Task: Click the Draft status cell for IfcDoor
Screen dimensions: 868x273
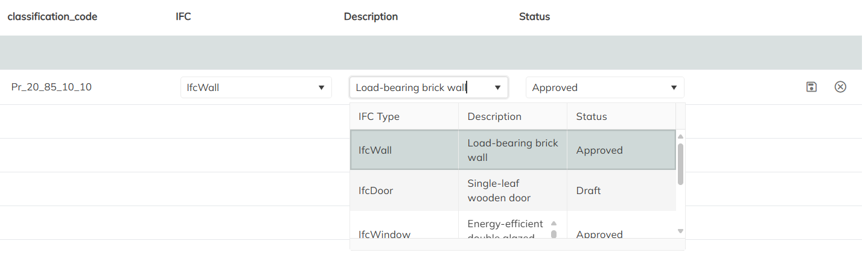Action: coord(589,190)
